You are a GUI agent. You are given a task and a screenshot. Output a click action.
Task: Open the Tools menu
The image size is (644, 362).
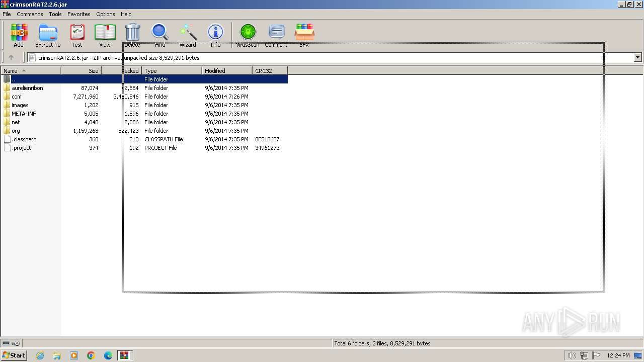[x=55, y=14]
